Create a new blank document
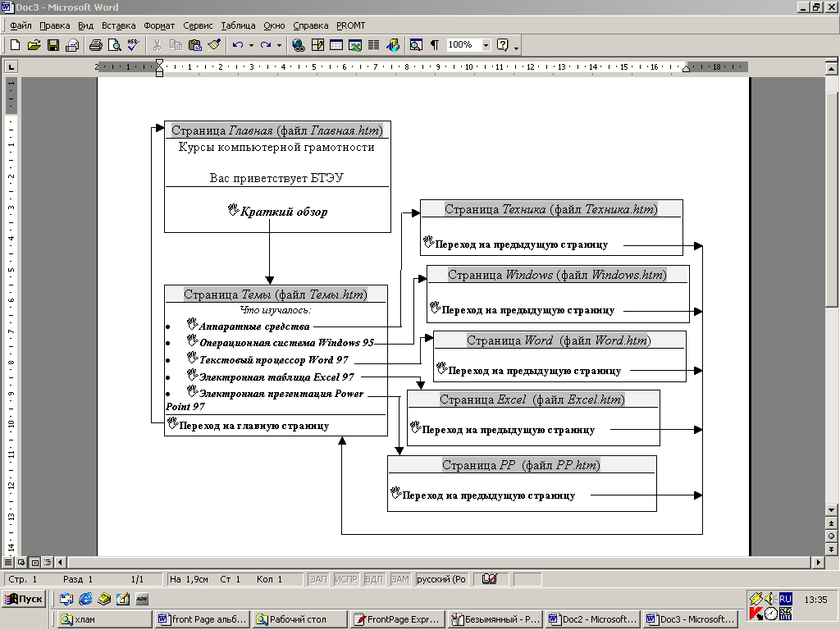 click(x=15, y=45)
